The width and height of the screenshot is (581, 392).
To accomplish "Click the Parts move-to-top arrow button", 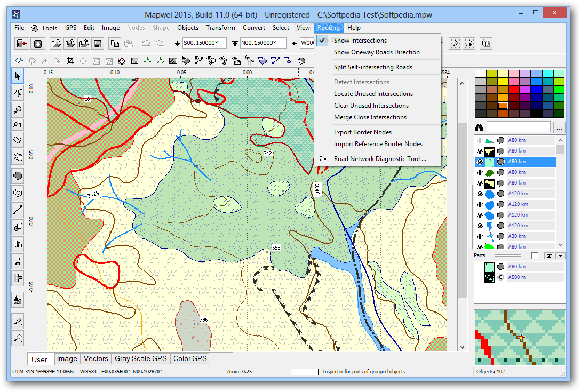I will [549, 255].
